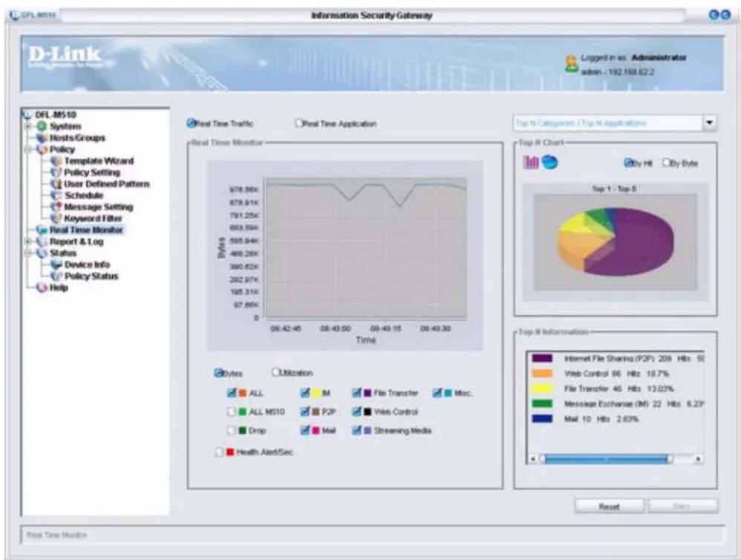Click the Hosts/Groups icon in tree
The width and height of the screenshot is (741, 560).
click(42, 138)
